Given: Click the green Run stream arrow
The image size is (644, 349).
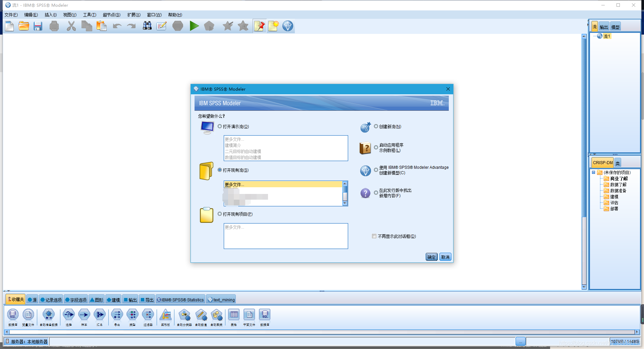Looking at the screenshot, I should click(194, 26).
